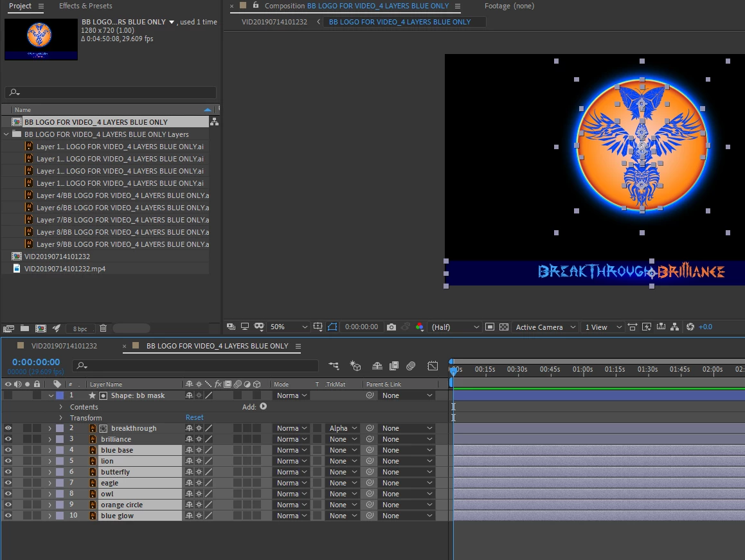This screenshot has width=745, height=560.
Task: Open Parent dropdown for owl layer
Action: pos(407,493)
